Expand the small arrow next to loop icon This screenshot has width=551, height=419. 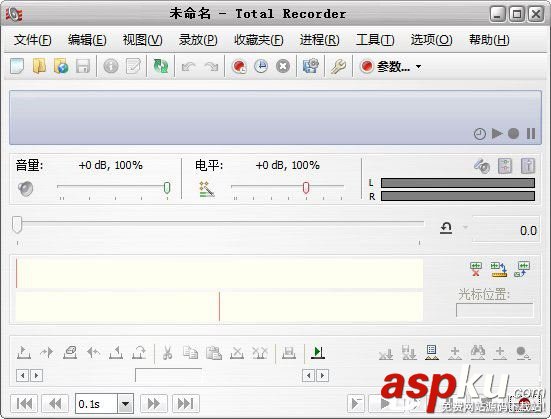465,227
